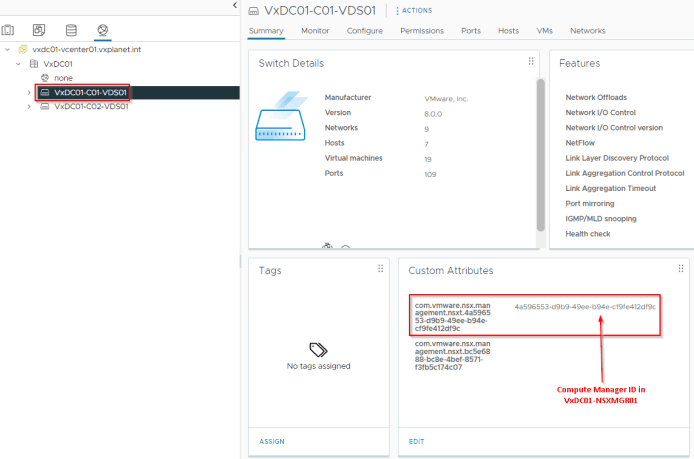694x459 pixels.
Task: Click the Switch Details vertical scrollbar
Action: (x=540, y=155)
